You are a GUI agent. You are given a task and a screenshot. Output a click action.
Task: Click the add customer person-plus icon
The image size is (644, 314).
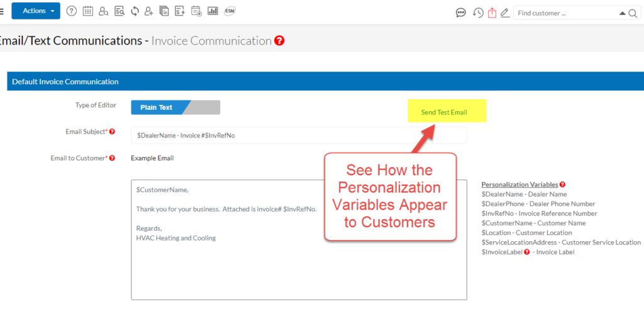(148, 11)
